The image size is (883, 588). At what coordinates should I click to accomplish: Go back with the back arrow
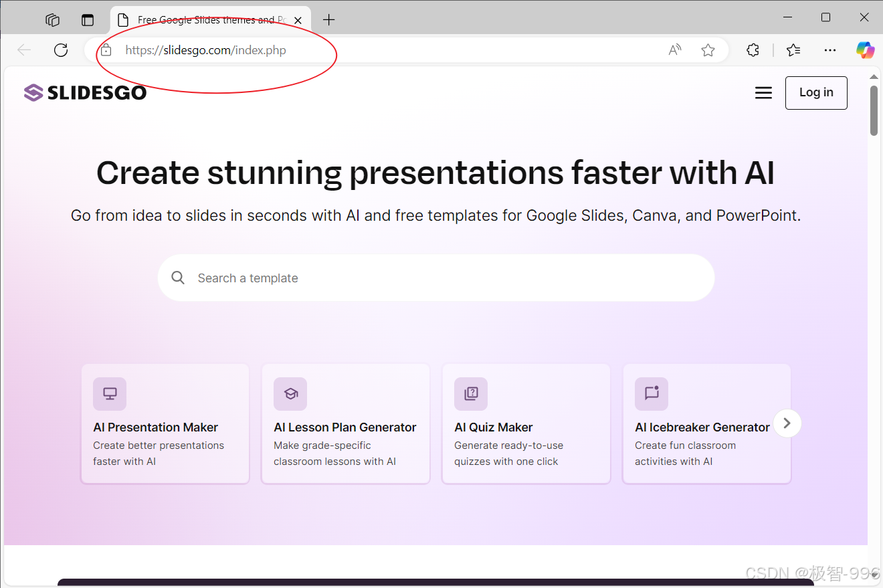(24, 50)
